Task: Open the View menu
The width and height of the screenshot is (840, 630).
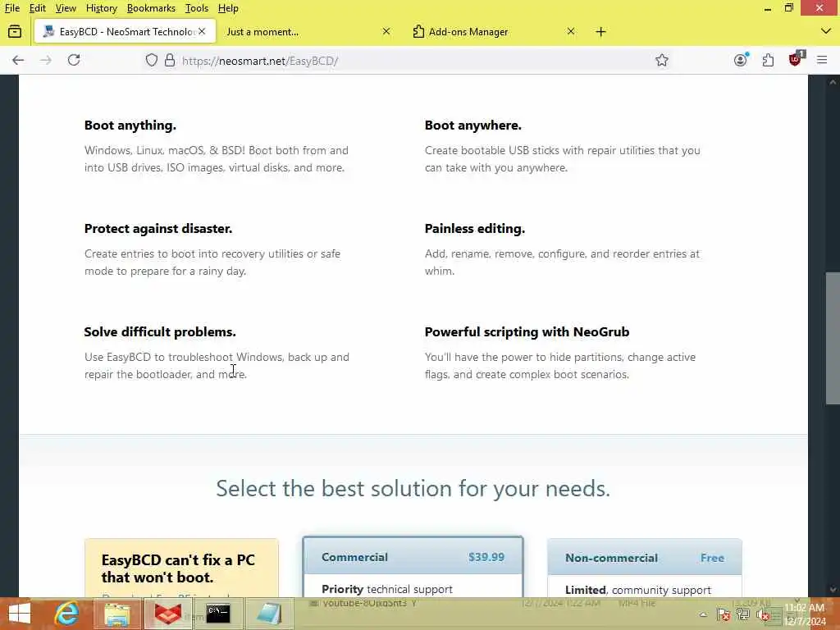Action: click(66, 8)
